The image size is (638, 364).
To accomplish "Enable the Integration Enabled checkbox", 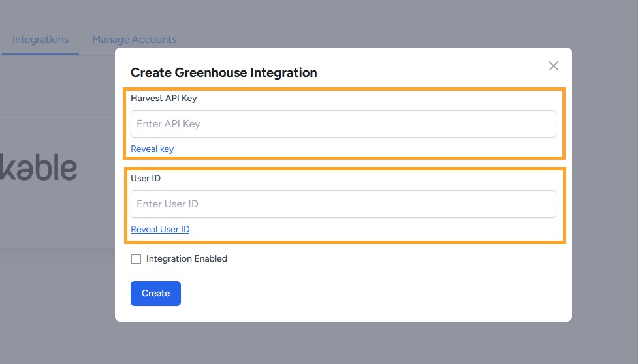I will [136, 259].
